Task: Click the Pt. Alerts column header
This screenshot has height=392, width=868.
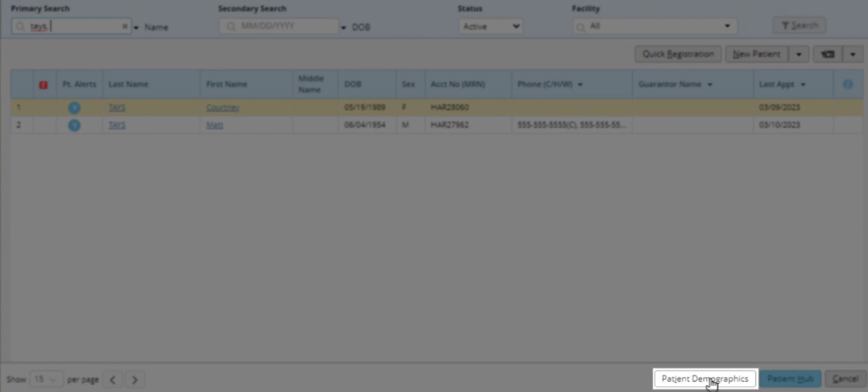Action: click(x=79, y=84)
